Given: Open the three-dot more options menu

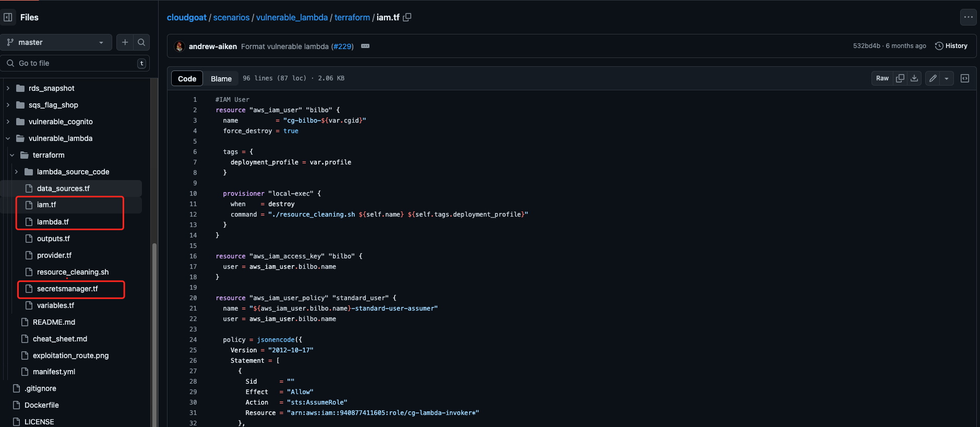Looking at the screenshot, I should click(x=968, y=17).
